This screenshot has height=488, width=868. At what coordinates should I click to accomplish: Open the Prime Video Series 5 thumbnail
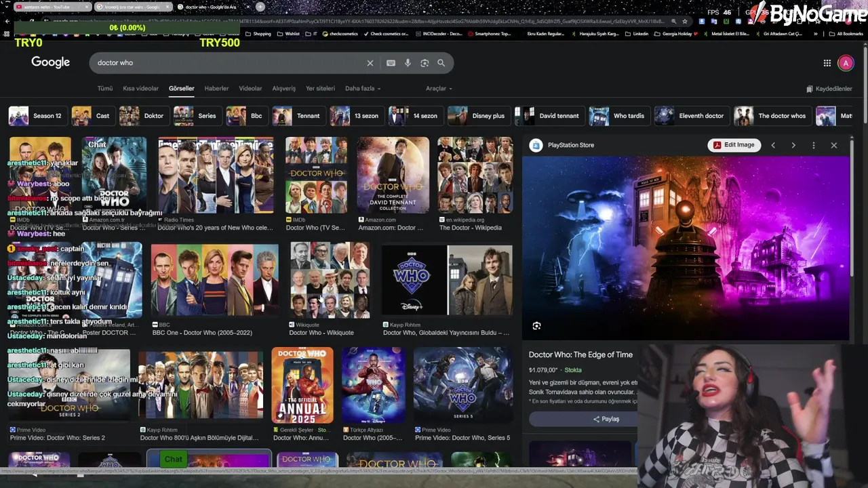point(463,386)
